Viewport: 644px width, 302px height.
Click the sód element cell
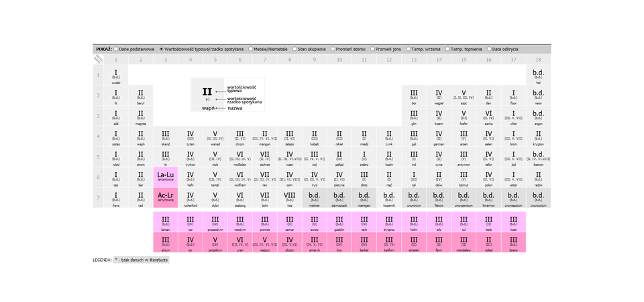pyautogui.click(x=116, y=116)
